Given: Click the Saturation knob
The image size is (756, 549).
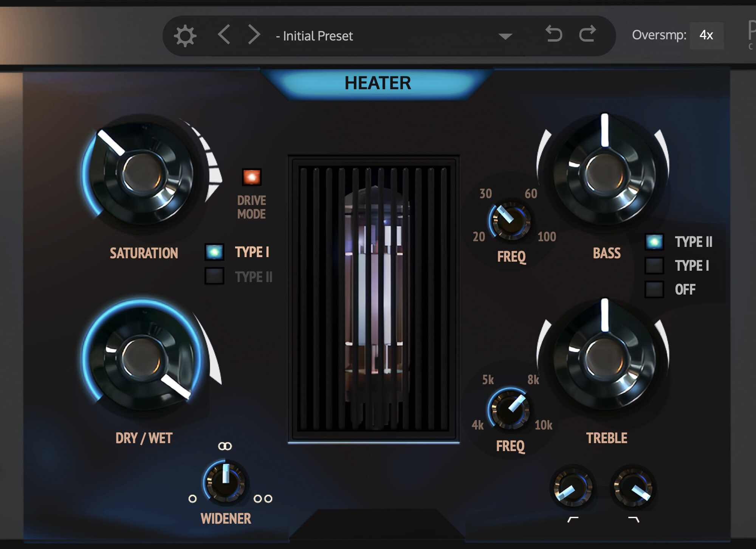Looking at the screenshot, I should [x=142, y=173].
